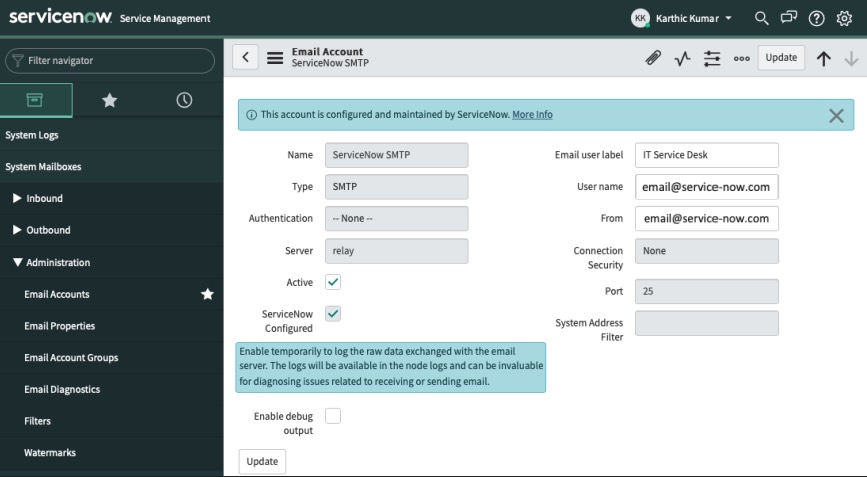Switch to Favorites star tab
Screen dimensions: 867x477
pos(109,100)
